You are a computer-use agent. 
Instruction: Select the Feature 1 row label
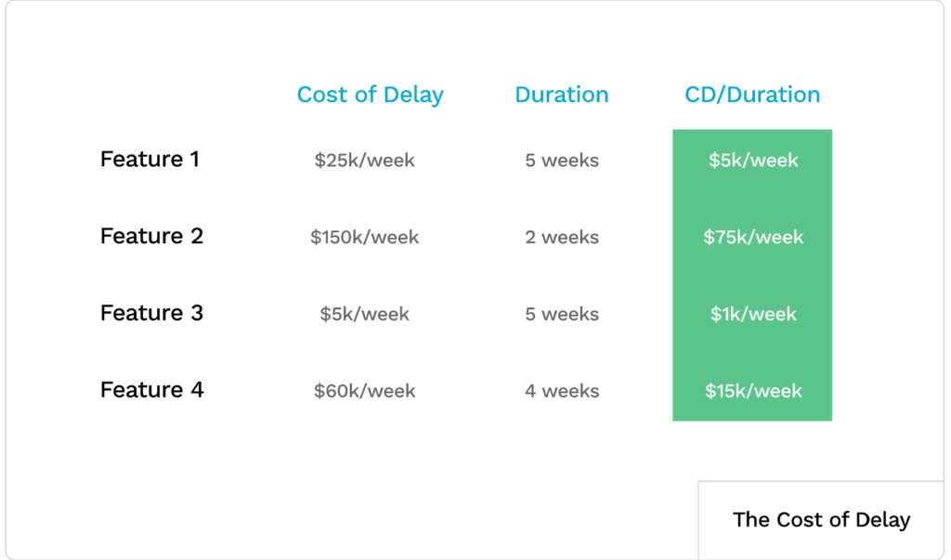coord(150,160)
